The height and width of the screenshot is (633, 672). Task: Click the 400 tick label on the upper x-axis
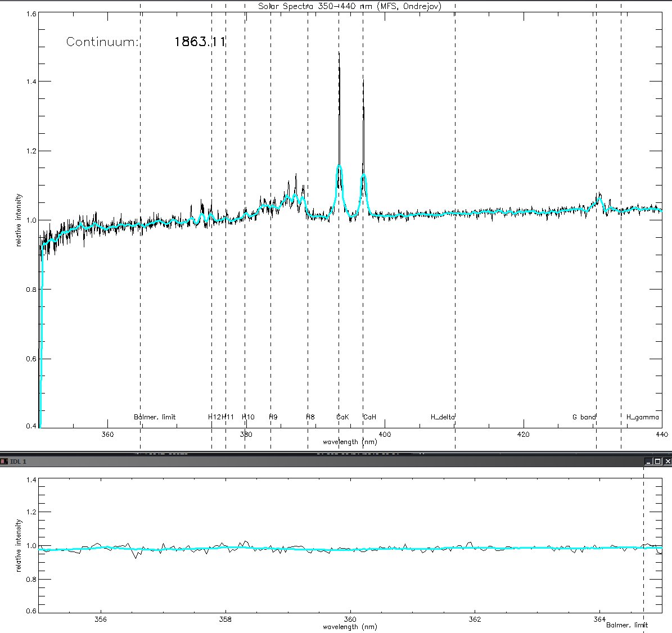[385, 435]
